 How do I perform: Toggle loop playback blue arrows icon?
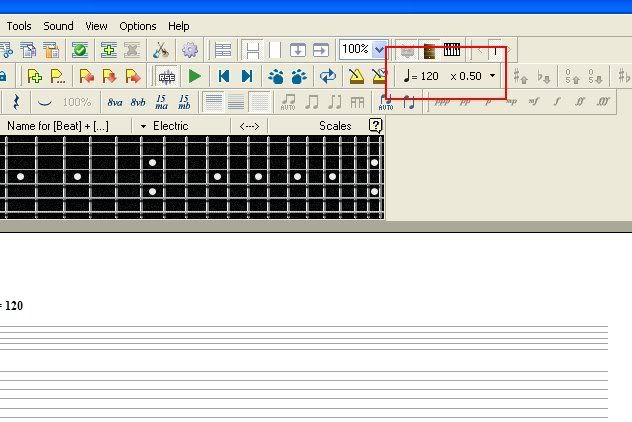tap(328, 76)
